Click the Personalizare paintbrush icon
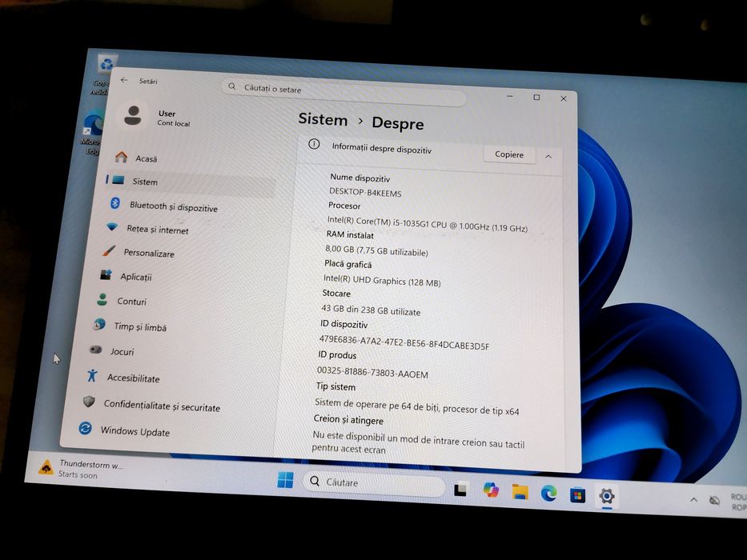Screen dimensions: 747x560 tap(109, 250)
